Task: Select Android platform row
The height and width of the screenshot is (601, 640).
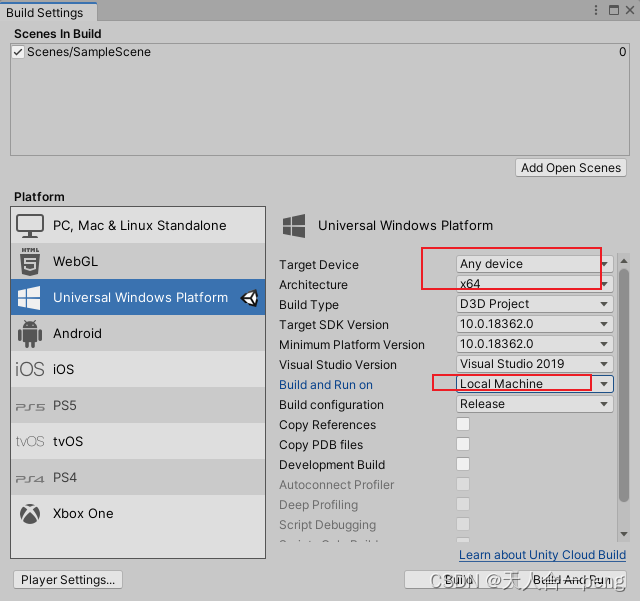Action: [x=138, y=334]
